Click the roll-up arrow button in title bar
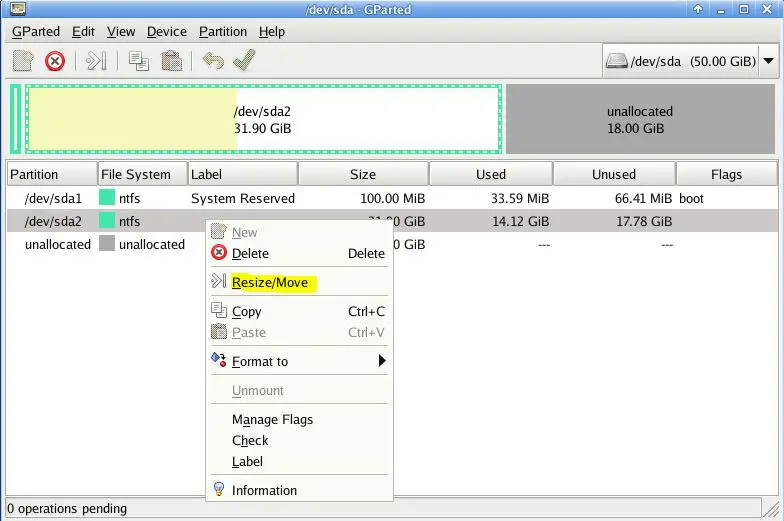The width and height of the screenshot is (784, 521). click(698, 9)
